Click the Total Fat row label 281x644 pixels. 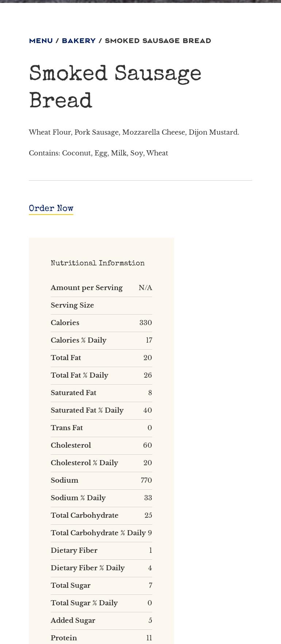pyautogui.click(x=66, y=358)
